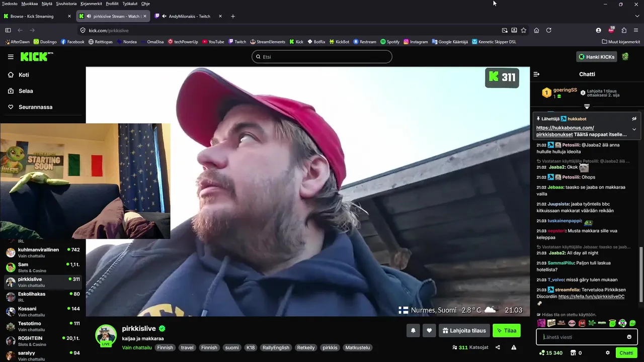Open the Testotimo channel in sidebar
The image size is (644, 362).
tap(42, 326)
